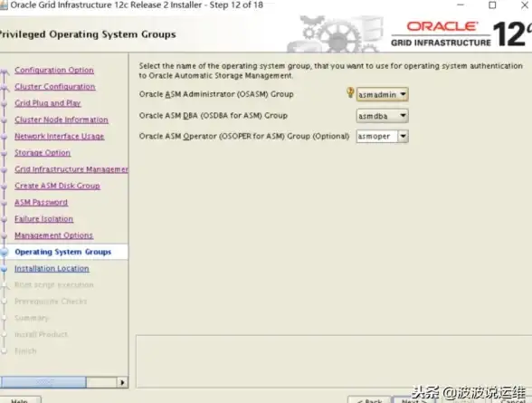
Task: Open Create ASM Disk Group step
Action: coord(57,186)
